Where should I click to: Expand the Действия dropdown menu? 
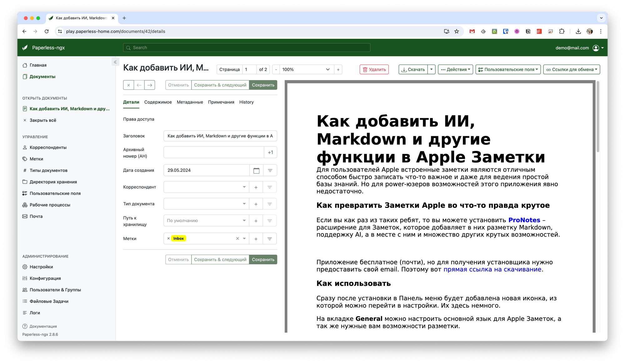455,69
